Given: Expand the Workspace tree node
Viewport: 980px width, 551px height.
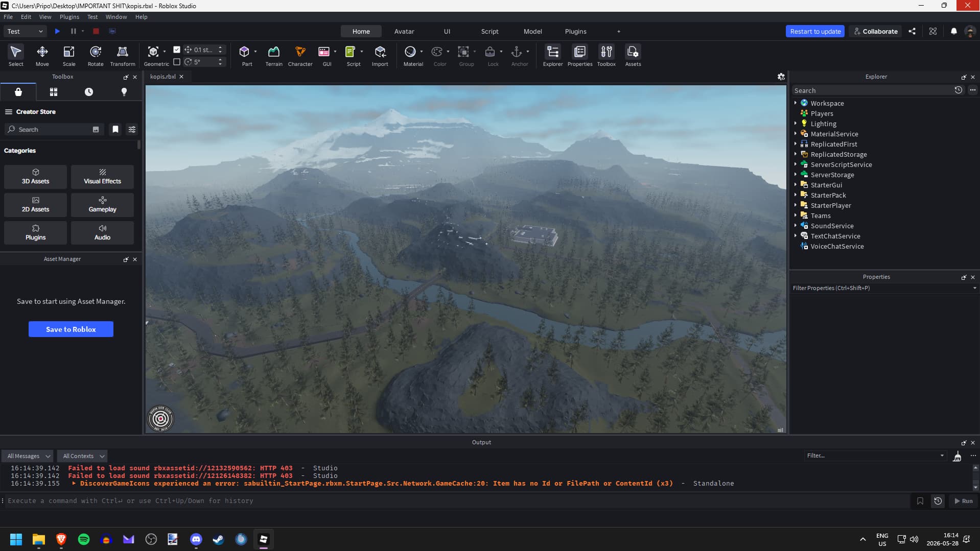Looking at the screenshot, I should point(795,103).
